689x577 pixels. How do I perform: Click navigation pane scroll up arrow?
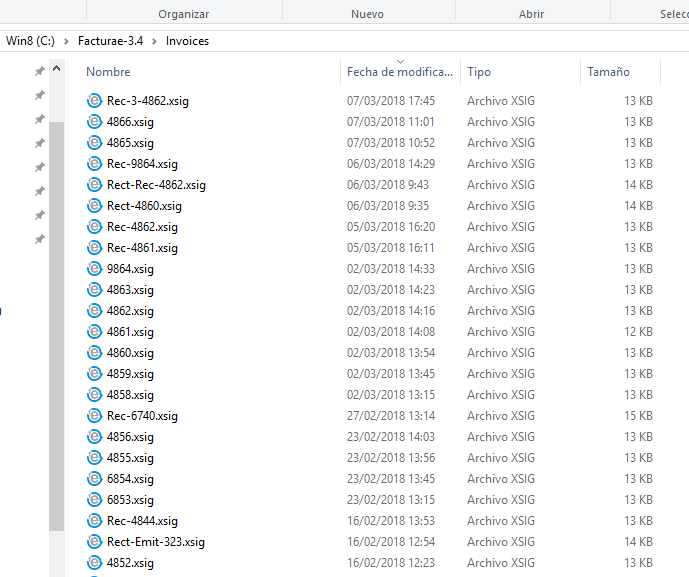56,69
